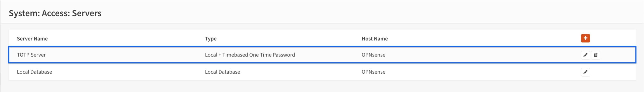Click OPNsense host in Local Database row
644x92 pixels.
pyautogui.click(x=373, y=72)
